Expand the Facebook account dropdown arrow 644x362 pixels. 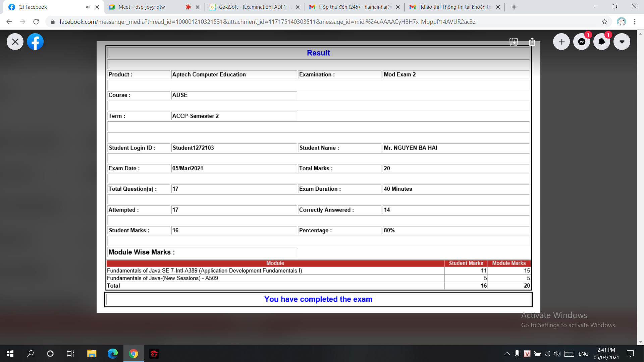622,42
